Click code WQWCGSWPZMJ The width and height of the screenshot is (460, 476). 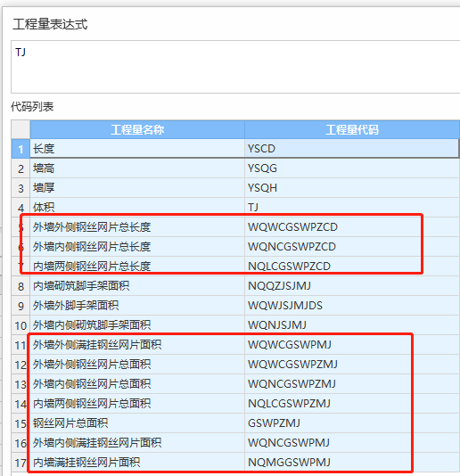tap(292, 364)
